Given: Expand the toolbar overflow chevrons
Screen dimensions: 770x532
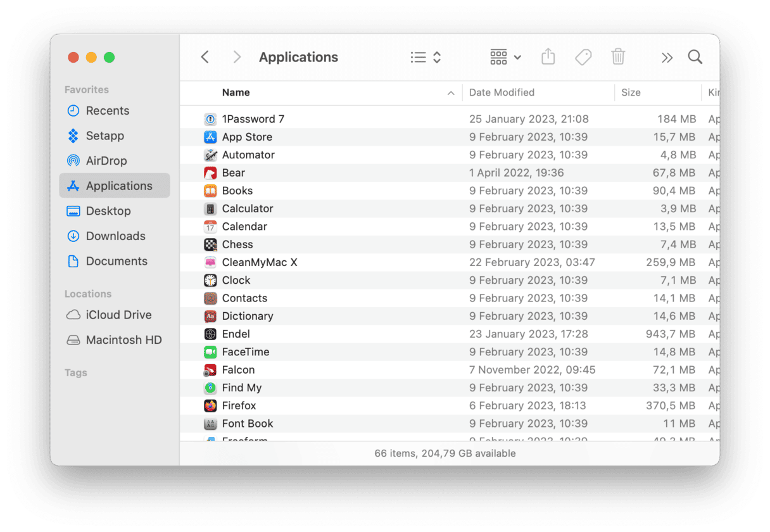Looking at the screenshot, I should pyautogui.click(x=667, y=58).
